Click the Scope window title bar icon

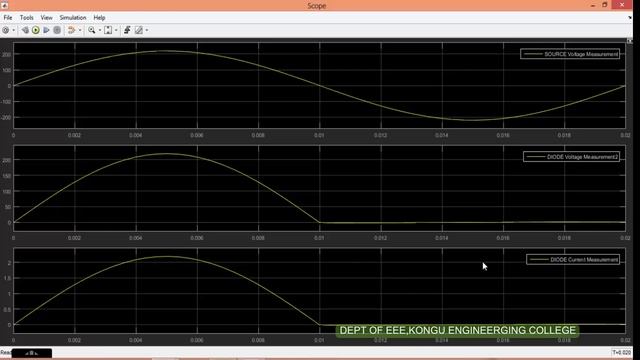(4, 5)
